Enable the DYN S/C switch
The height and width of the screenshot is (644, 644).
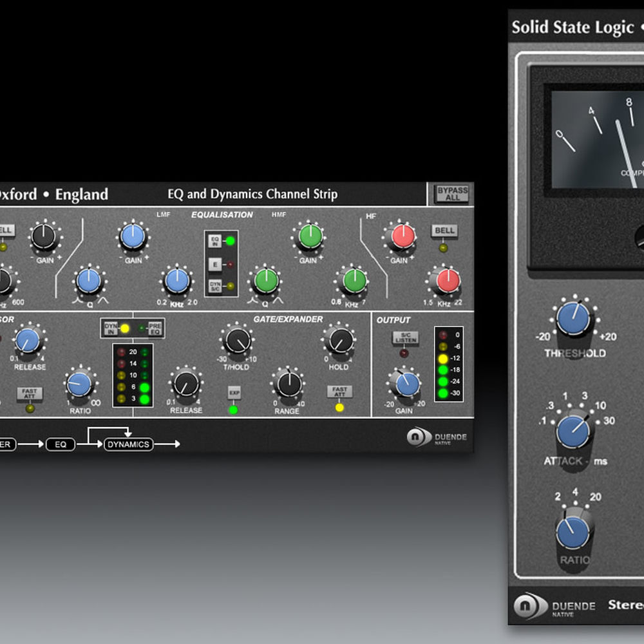(215, 287)
